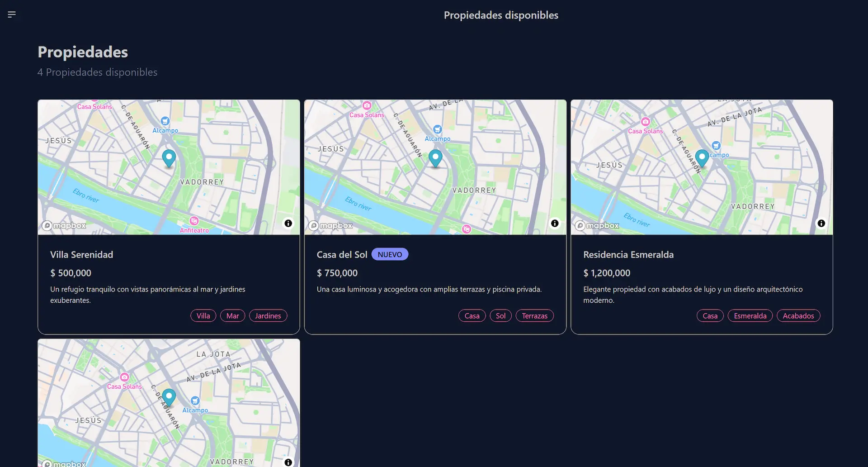Screen dimensions: 868x467
Task: Open the Casa del Sol title
Action: coord(342,255)
